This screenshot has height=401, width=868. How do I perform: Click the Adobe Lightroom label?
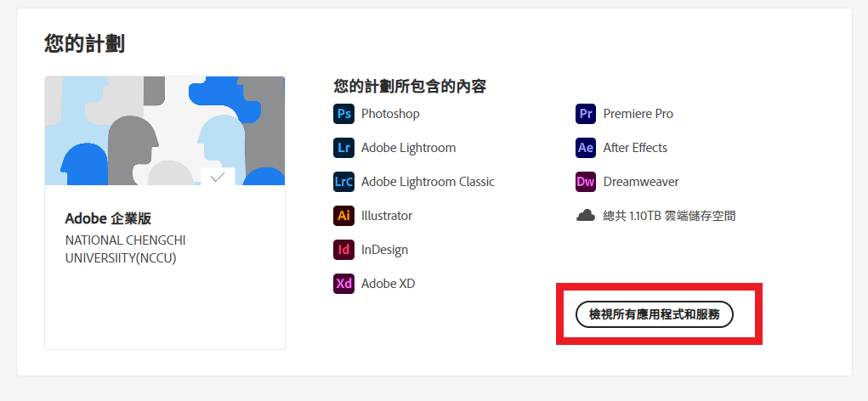tap(409, 148)
